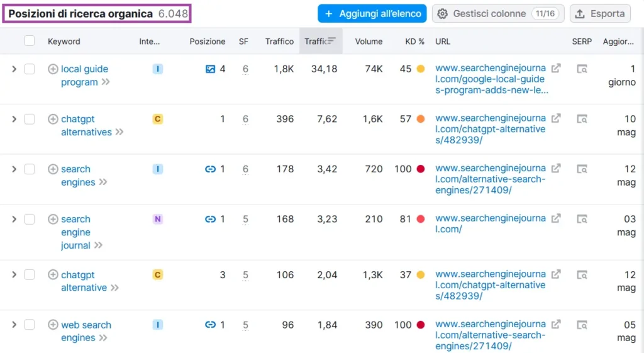Click double-chevron icon after chatgpt alternative keyword
644x353 pixels.
pyautogui.click(x=114, y=288)
